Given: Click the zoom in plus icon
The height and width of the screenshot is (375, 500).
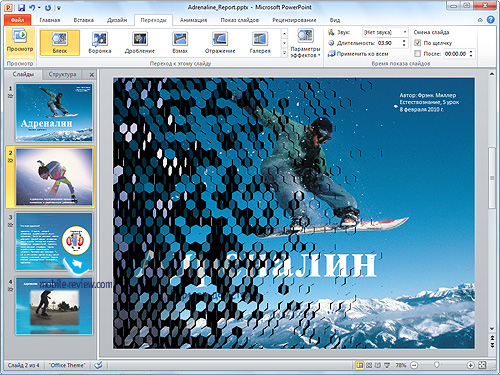Looking at the screenshot, I should pyautogui.click(x=470, y=365).
